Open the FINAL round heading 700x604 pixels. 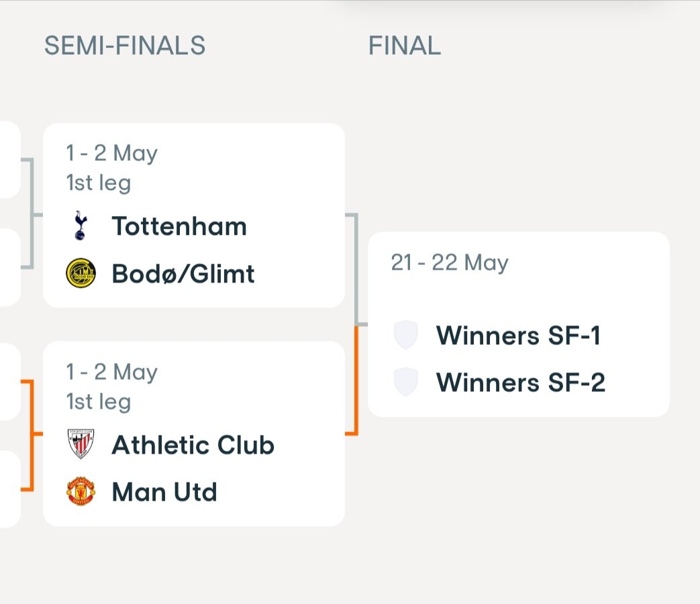click(x=405, y=46)
